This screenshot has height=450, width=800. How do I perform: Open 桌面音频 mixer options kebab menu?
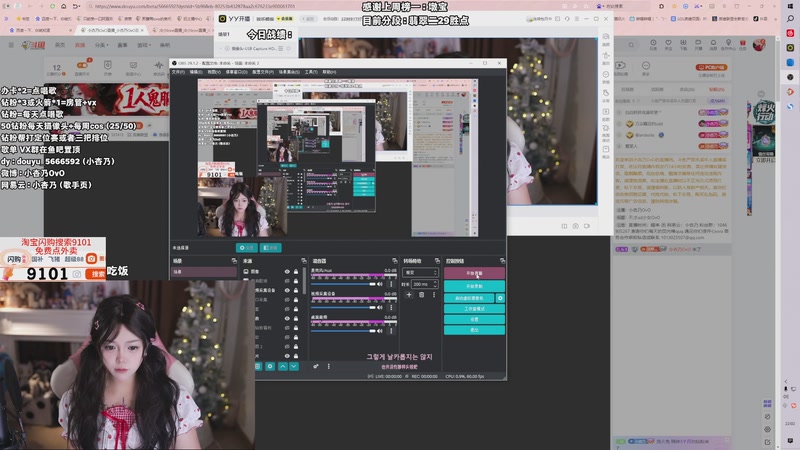[391, 331]
